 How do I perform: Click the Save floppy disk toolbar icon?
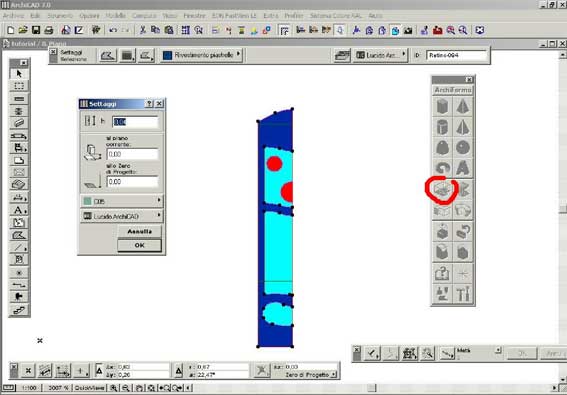point(36,30)
